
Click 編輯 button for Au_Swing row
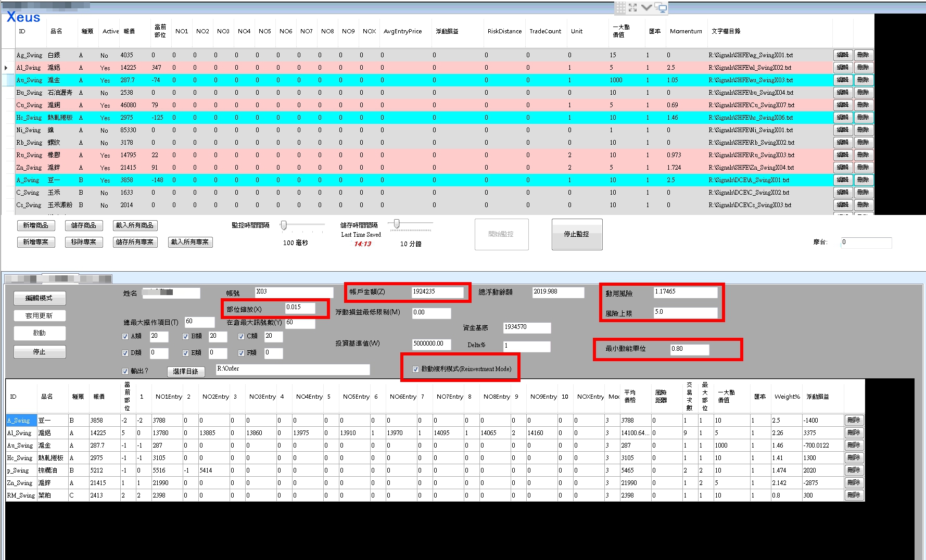click(x=843, y=80)
